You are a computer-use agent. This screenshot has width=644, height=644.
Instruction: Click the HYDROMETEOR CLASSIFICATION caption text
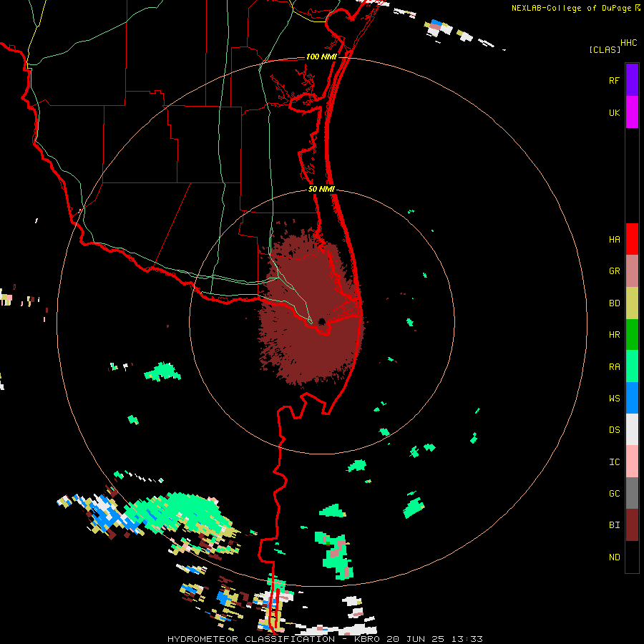[x=251, y=639]
